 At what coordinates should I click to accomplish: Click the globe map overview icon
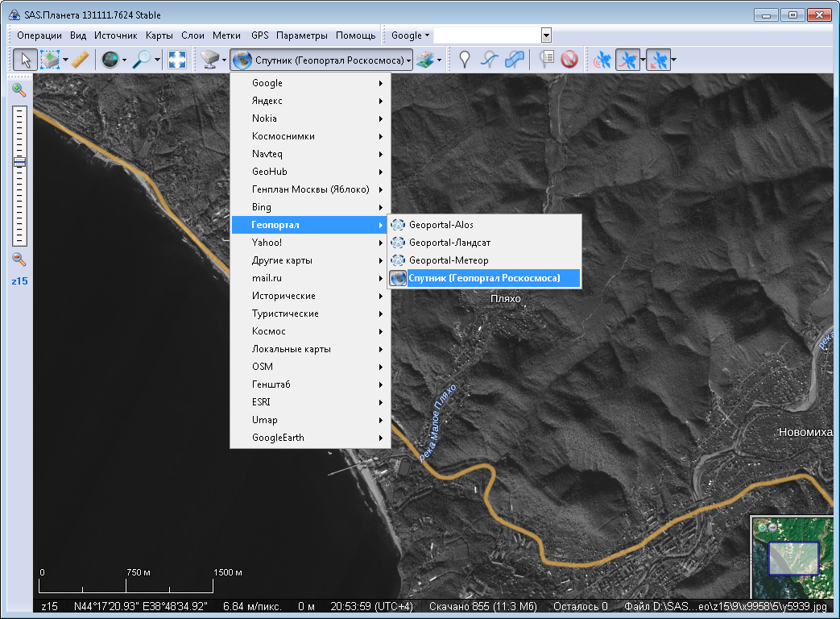point(110,60)
